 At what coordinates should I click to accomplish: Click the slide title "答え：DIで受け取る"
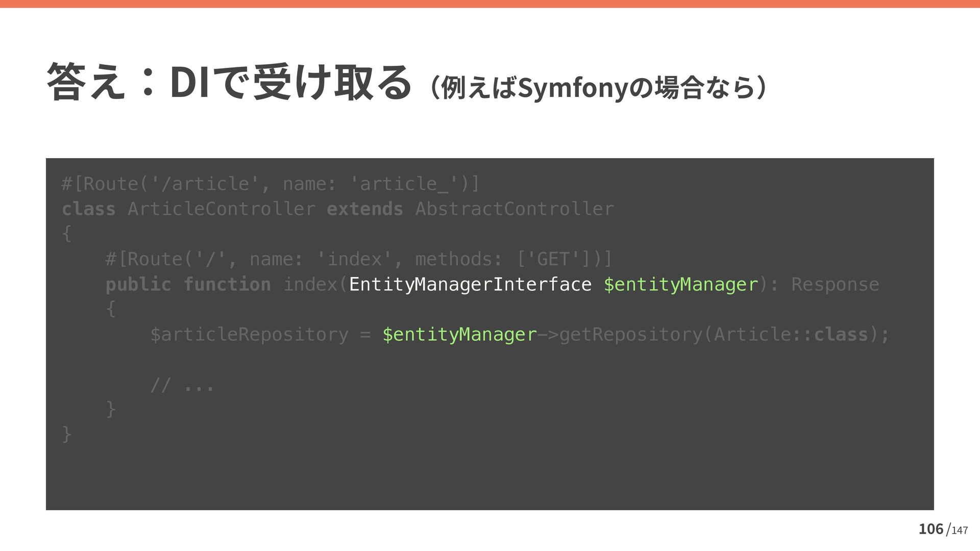pyautogui.click(x=229, y=83)
